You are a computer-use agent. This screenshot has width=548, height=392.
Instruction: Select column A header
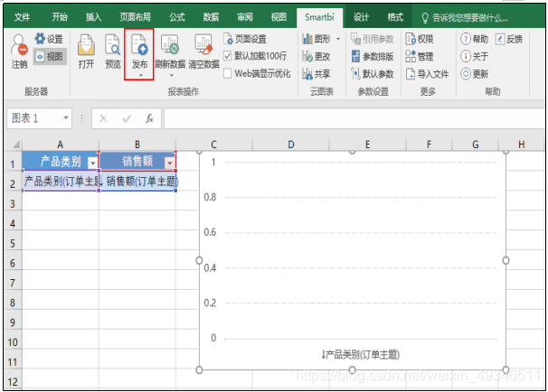pyautogui.click(x=60, y=145)
